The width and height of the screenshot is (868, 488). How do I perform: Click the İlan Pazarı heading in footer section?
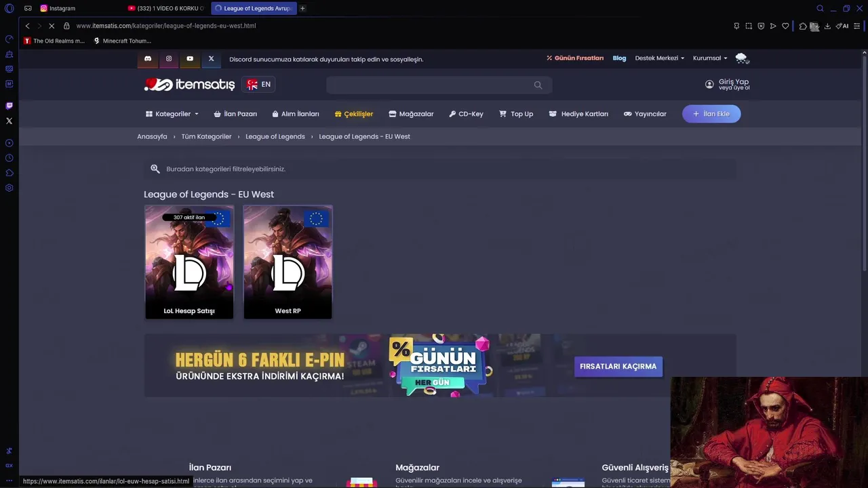pyautogui.click(x=210, y=468)
